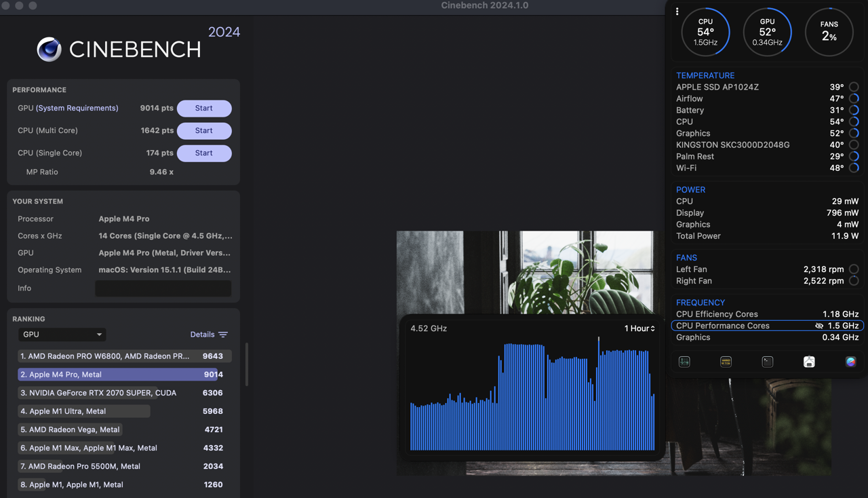Image resolution: width=868 pixels, height=498 pixels.
Task: Click the POWER section heading
Action: tap(691, 190)
